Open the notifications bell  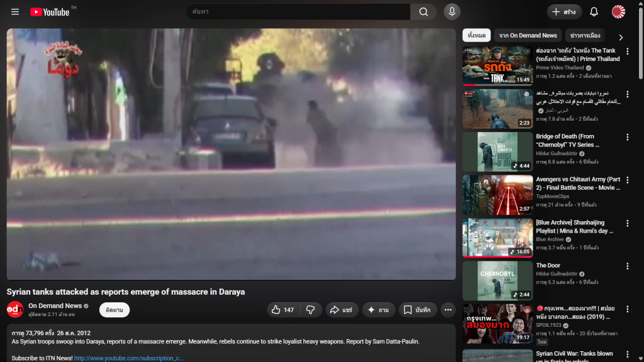click(594, 12)
